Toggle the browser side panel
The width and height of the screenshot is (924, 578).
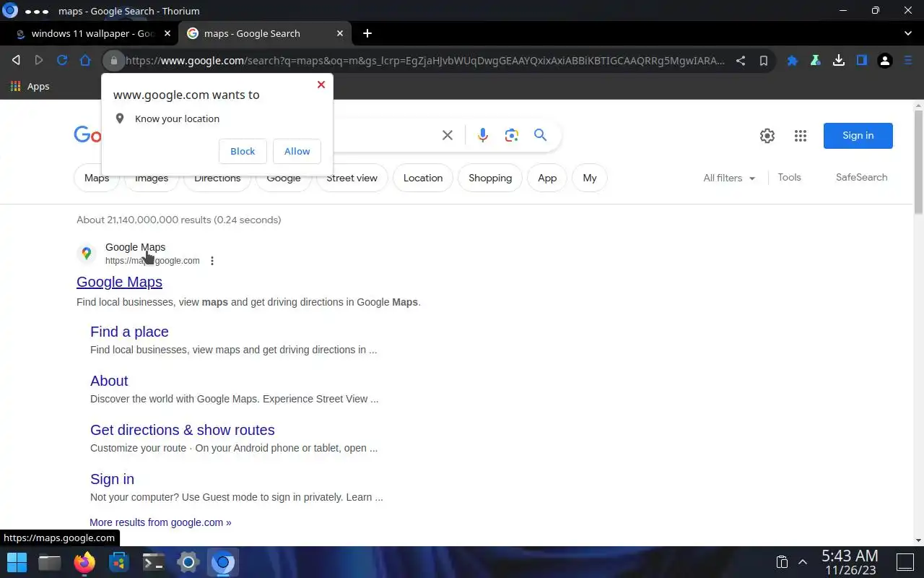tap(862, 61)
